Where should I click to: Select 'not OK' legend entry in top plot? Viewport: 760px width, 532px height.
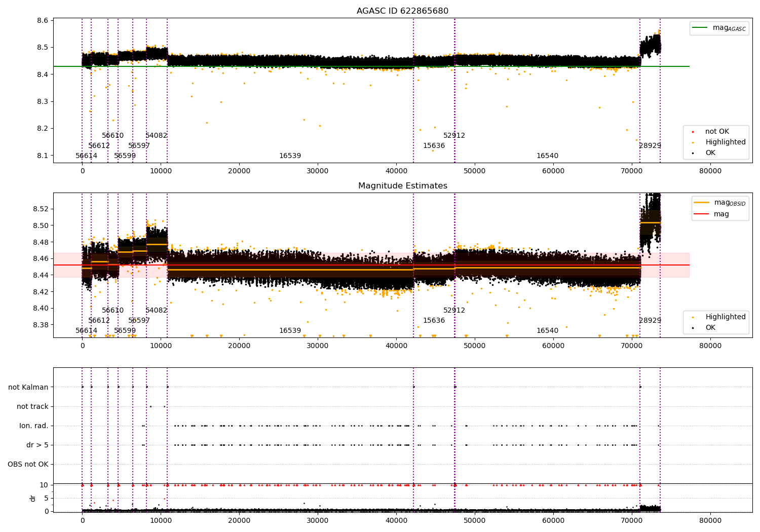pyautogui.click(x=710, y=132)
